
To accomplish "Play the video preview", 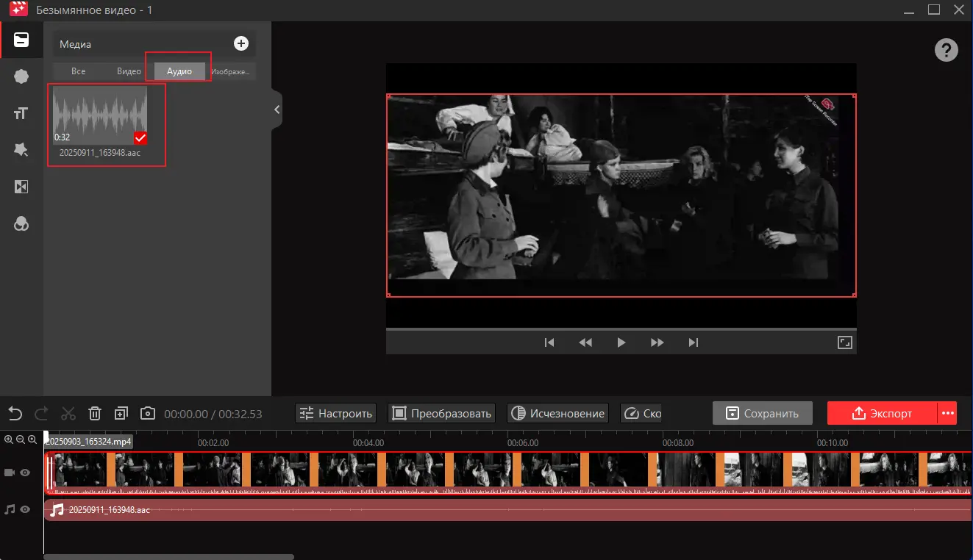I will coord(621,342).
